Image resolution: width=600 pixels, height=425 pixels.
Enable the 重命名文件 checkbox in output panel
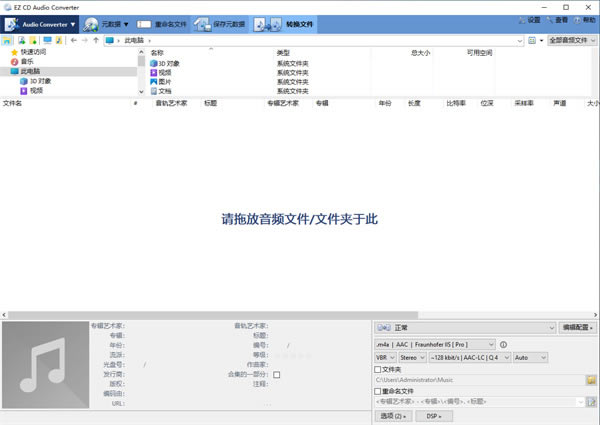click(378, 391)
